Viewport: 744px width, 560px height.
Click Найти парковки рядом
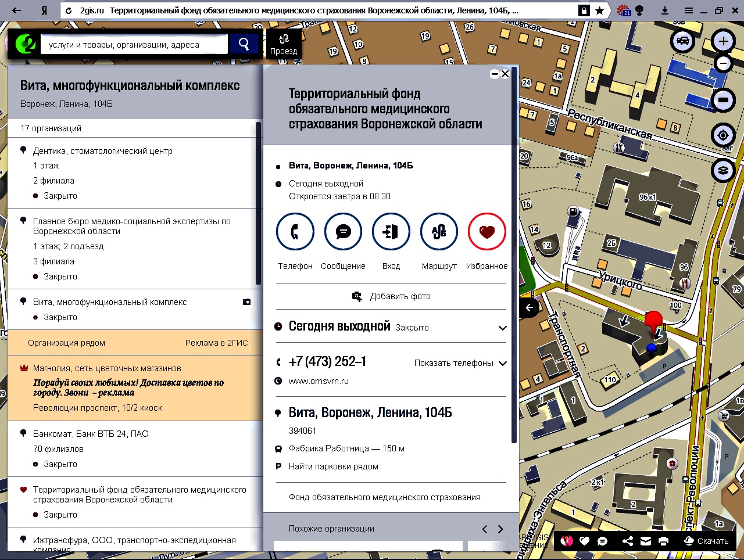334,466
